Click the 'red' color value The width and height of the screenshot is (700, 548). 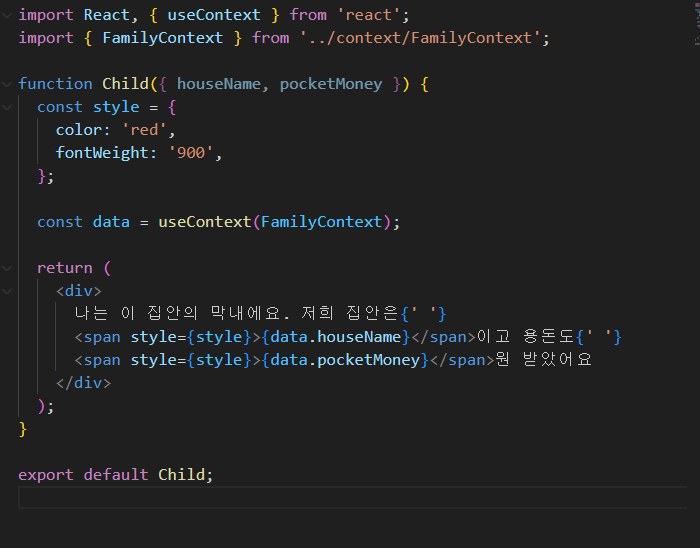tap(144, 130)
